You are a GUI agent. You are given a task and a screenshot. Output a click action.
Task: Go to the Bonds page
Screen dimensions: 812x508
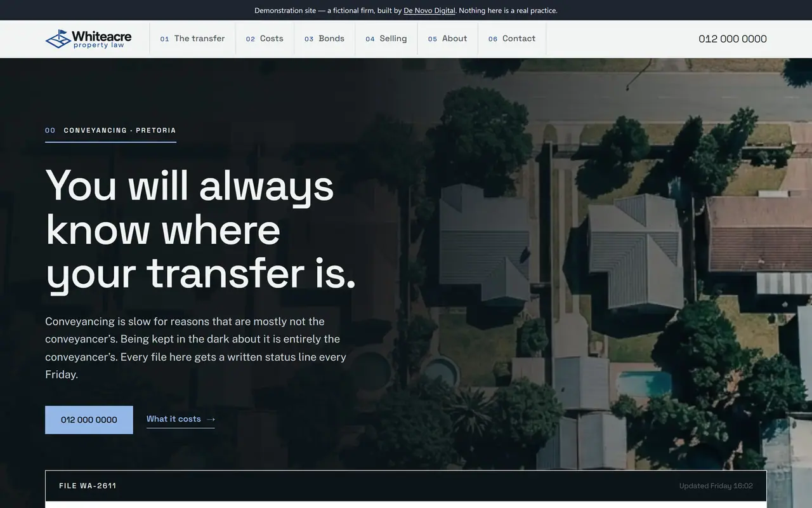pos(324,39)
